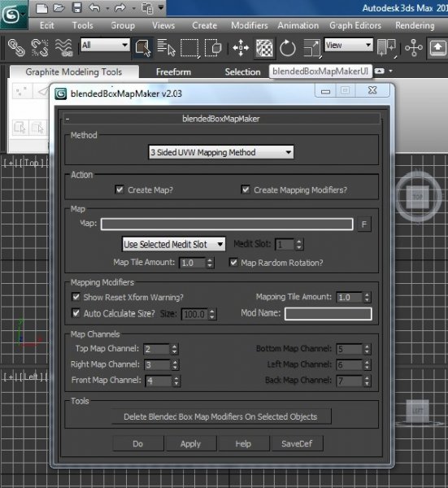448x488 pixels.
Task: Activate the Select and Rotate tool
Action: click(x=288, y=48)
